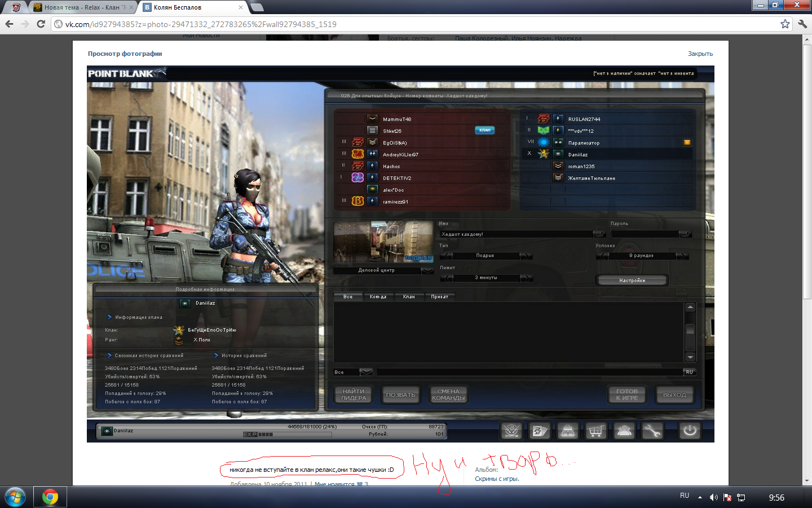
Task: Click the browser back arrow
Action: click(x=9, y=24)
